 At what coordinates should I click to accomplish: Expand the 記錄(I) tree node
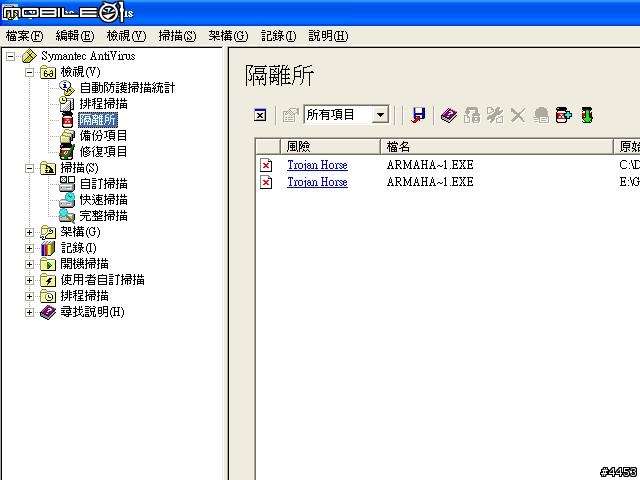[29, 248]
